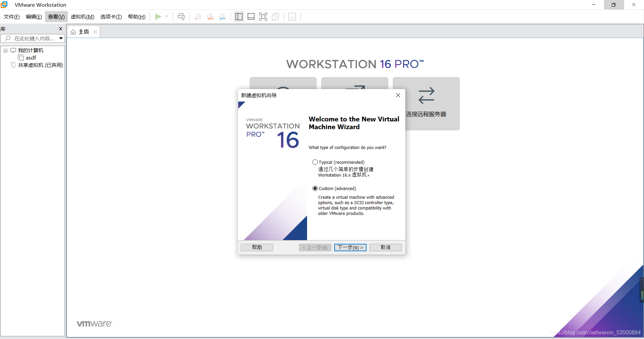Open the power options dropdown arrow
This screenshot has height=339, width=644.
167,16
